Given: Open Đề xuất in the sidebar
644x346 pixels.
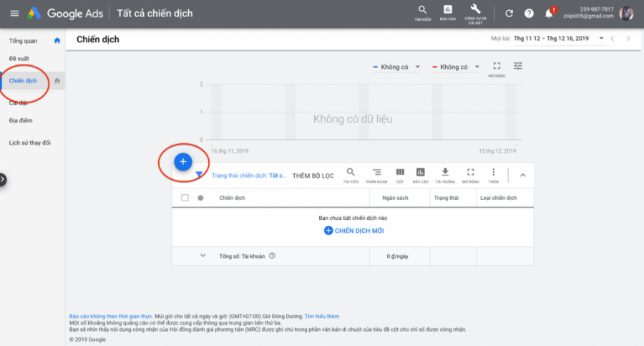Looking at the screenshot, I should point(19,59).
